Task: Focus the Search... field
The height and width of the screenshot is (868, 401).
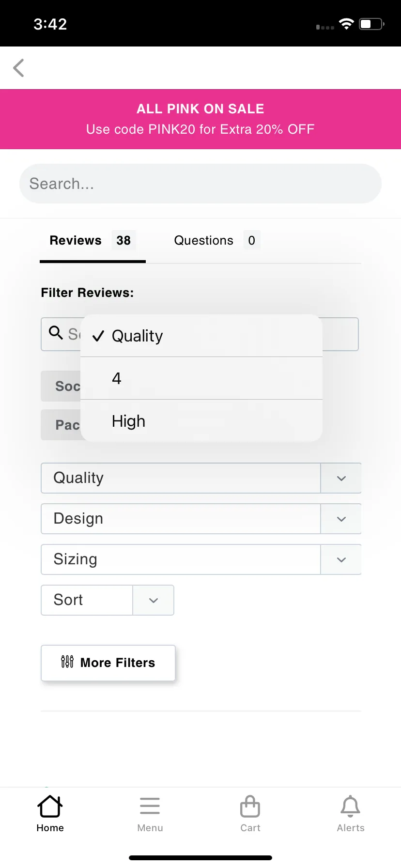Action: click(200, 184)
